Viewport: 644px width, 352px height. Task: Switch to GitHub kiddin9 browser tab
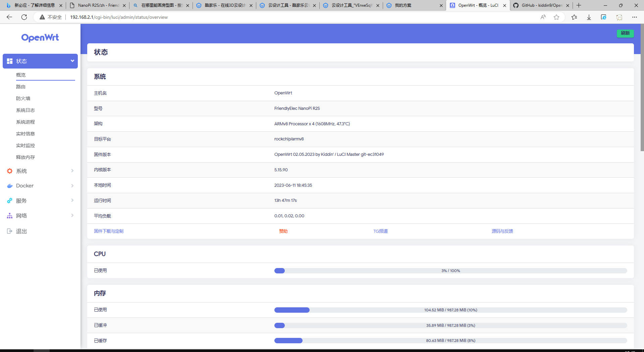pyautogui.click(x=541, y=5)
